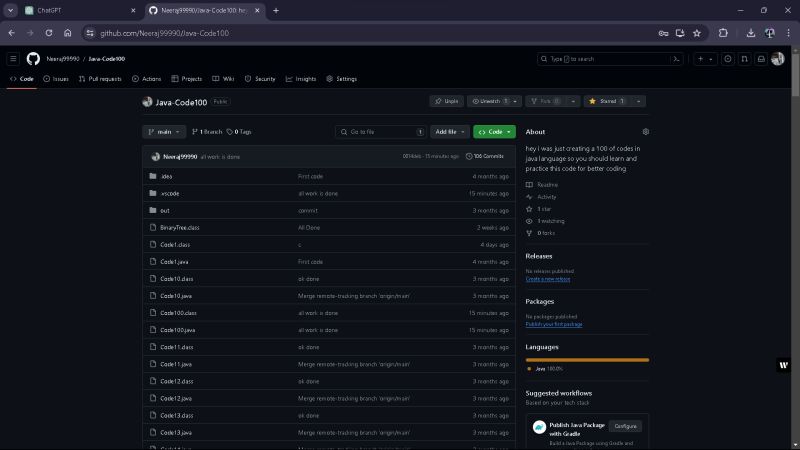This screenshot has width=800, height=450.
Task: Open the Activity link in About
Action: (541, 197)
